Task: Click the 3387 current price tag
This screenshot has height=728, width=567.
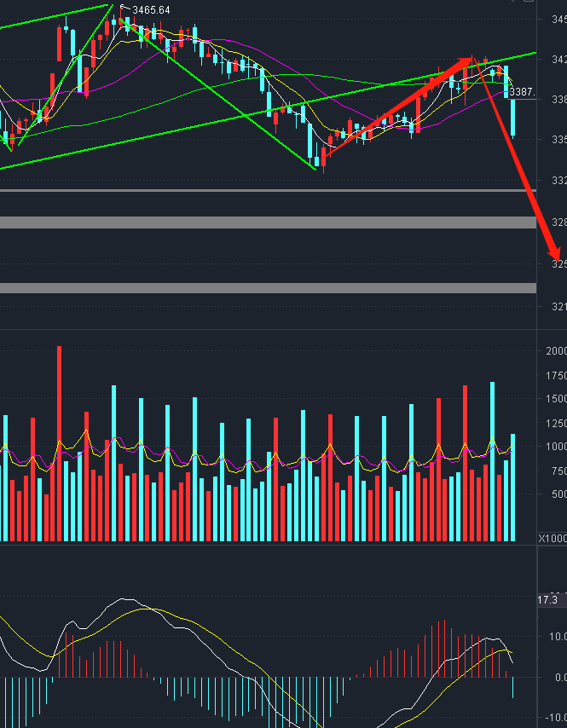Action: 523,92
